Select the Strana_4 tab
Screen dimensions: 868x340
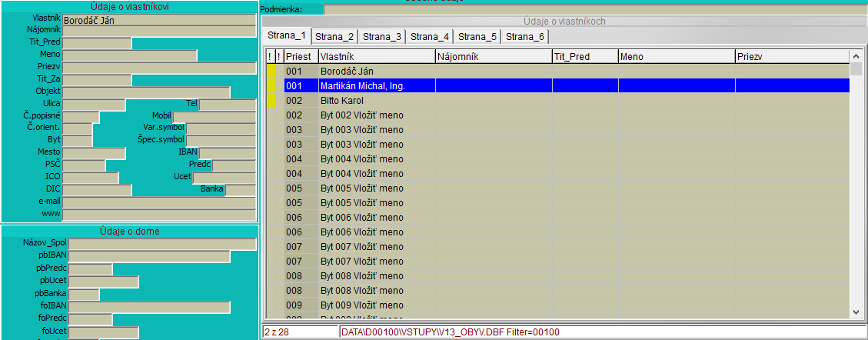pyautogui.click(x=430, y=37)
